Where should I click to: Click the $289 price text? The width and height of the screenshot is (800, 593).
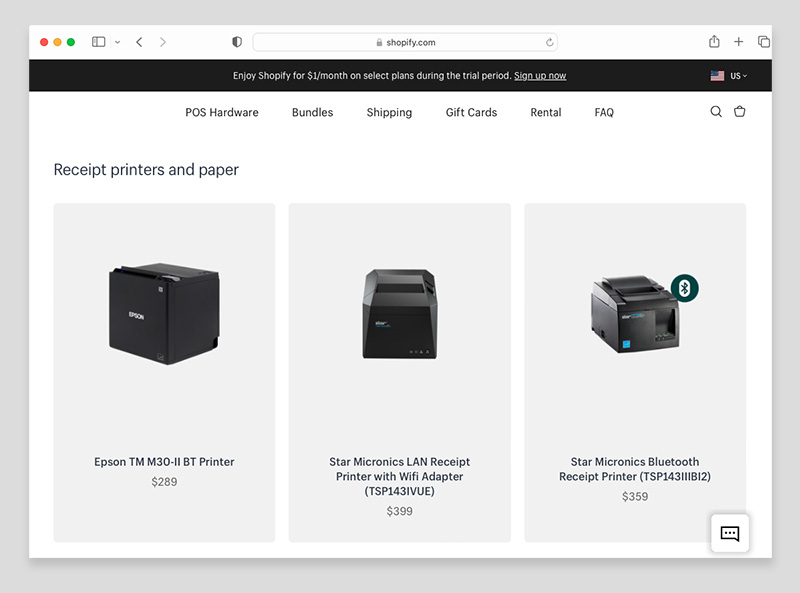[164, 482]
